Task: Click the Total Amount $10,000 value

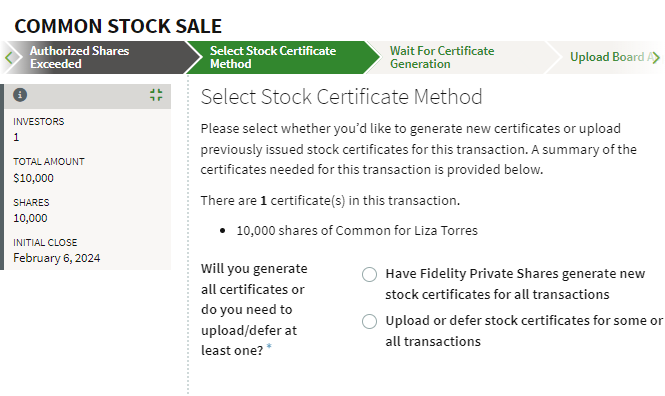Action: 34,178
